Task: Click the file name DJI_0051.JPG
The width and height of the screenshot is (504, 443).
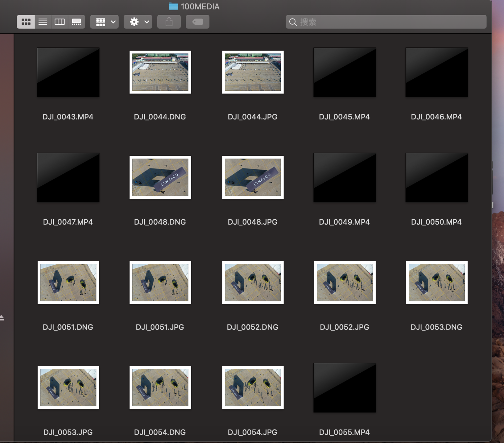Action: [x=160, y=327]
